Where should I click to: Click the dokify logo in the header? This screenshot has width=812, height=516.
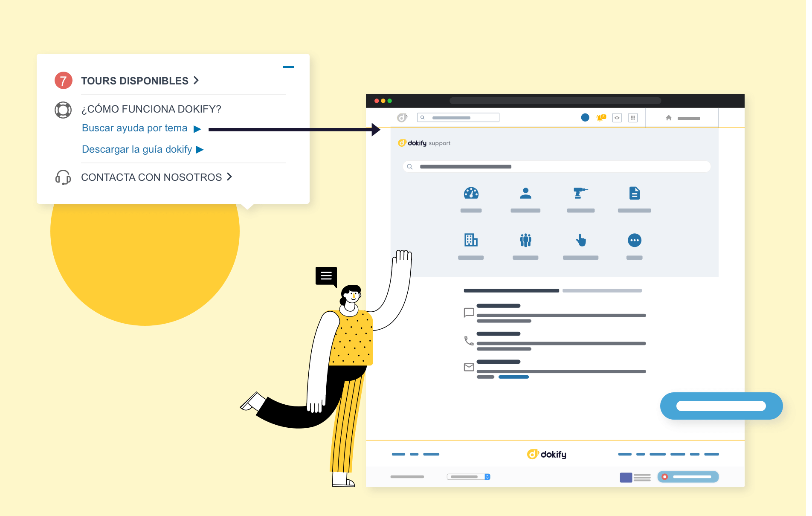tap(402, 117)
